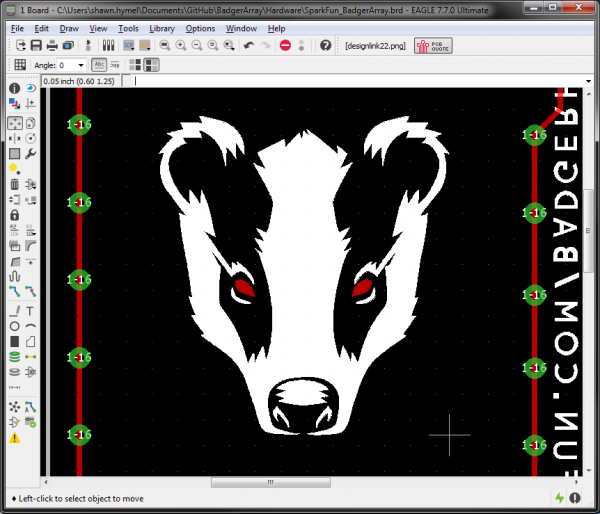Click the Print icon
Viewport: 600px width, 514px height.
52,46
